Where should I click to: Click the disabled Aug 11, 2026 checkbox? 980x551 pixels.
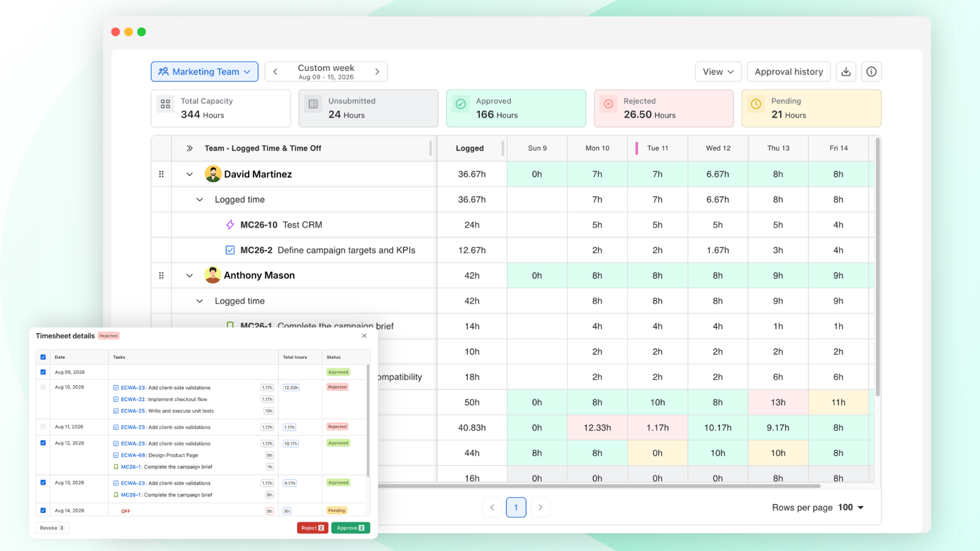pyautogui.click(x=43, y=427)
